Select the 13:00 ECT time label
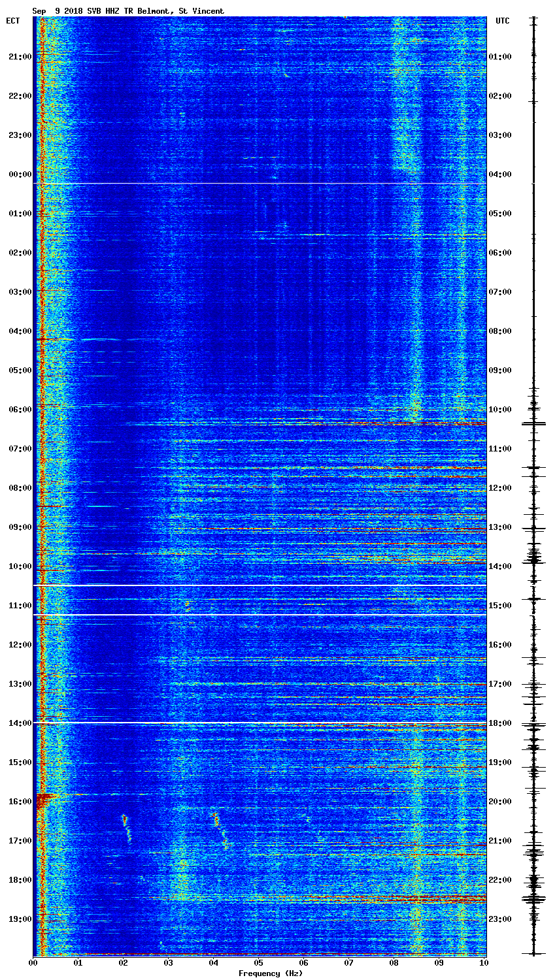The image size is (557, 980). click(x=19, y=684)
